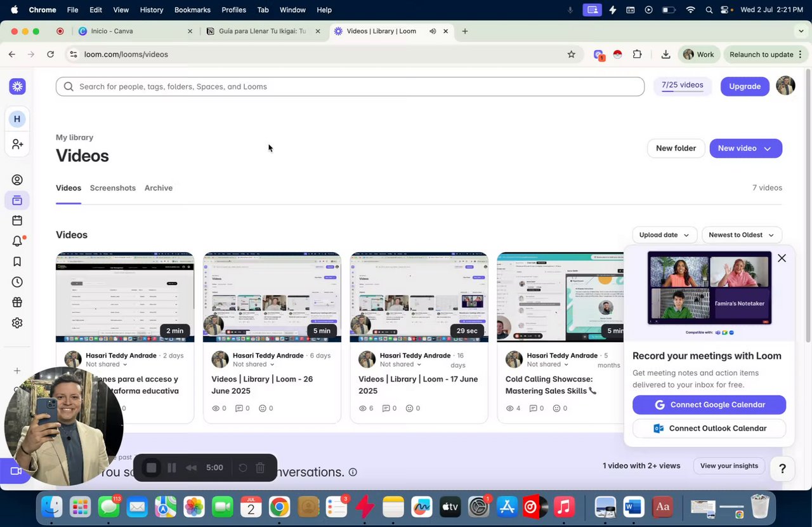Click the plus icon in sidebar
Image resolution: width=812 pixels, height=527 pixels.
[x=17, y=371]
